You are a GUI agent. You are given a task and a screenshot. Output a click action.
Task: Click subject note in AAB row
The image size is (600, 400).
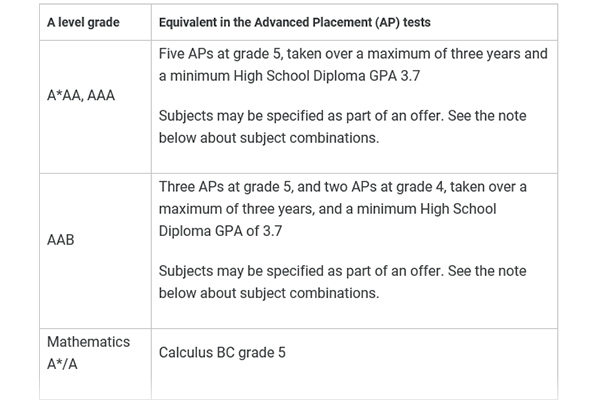tap(342, 282)
